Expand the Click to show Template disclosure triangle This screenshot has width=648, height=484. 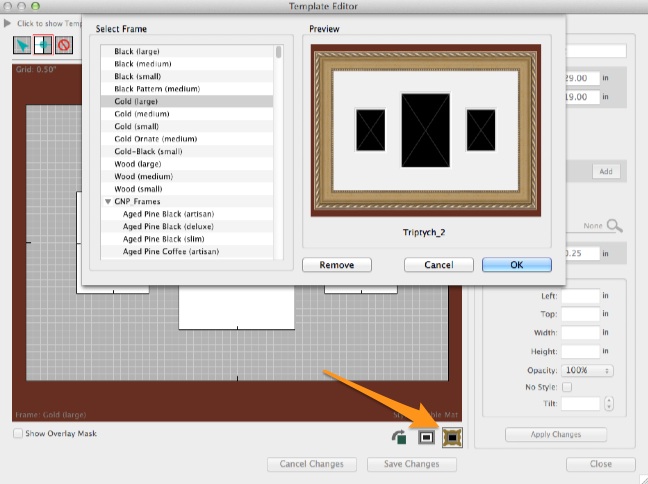[x=8, y=23]
